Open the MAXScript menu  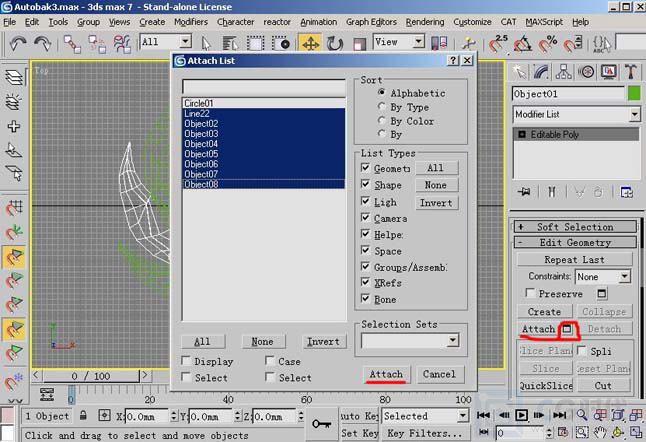(544, 22)
